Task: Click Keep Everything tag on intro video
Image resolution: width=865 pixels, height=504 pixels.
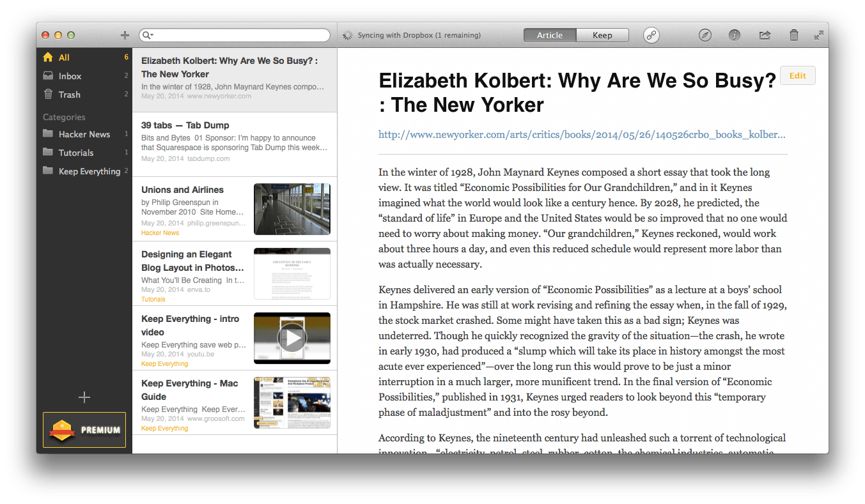Action: click(165, 363)
